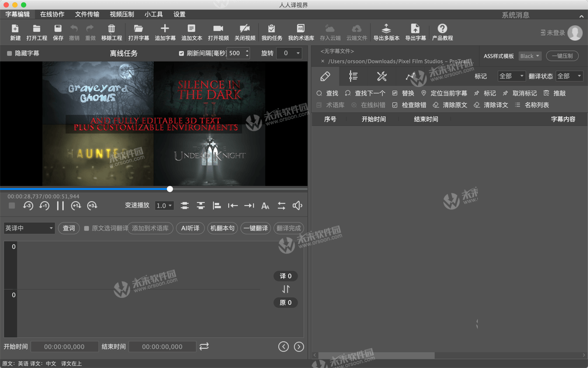The width and height of the screenshot is (588, 368).
Task: Collapse 系统消息 with the chevron
Action: click(581, 16)
